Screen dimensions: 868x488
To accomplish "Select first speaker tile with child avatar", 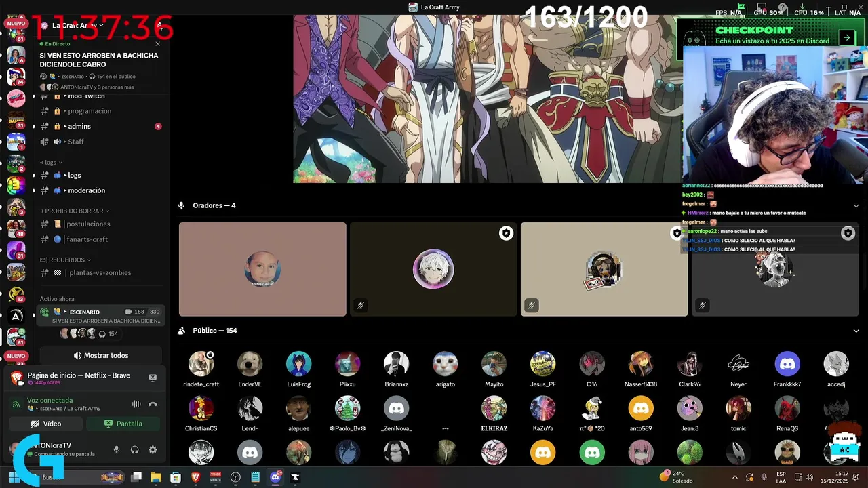I will point(262,269).
